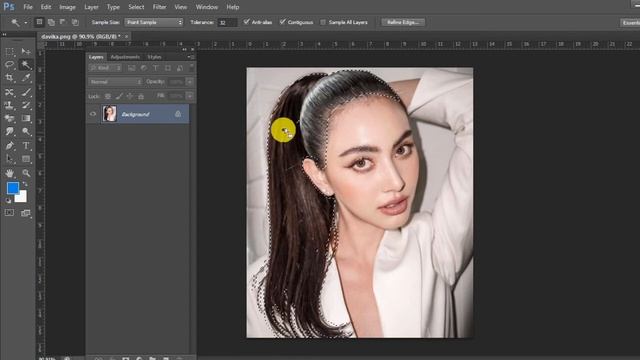Click the Intersect with selection icon
The height and width of the screenshot is (360, 640).
[75, 22]
